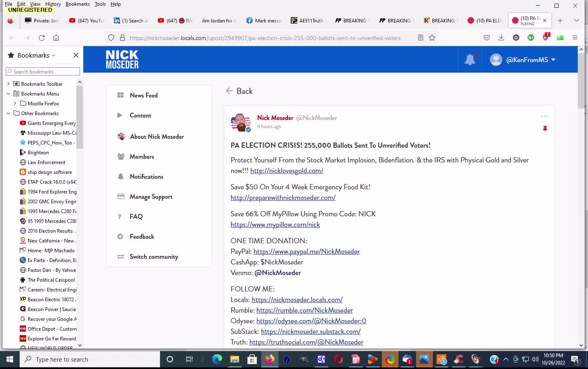Open Windows Start menu
This screenshot has width=588, height=369.
pos(10,359)
